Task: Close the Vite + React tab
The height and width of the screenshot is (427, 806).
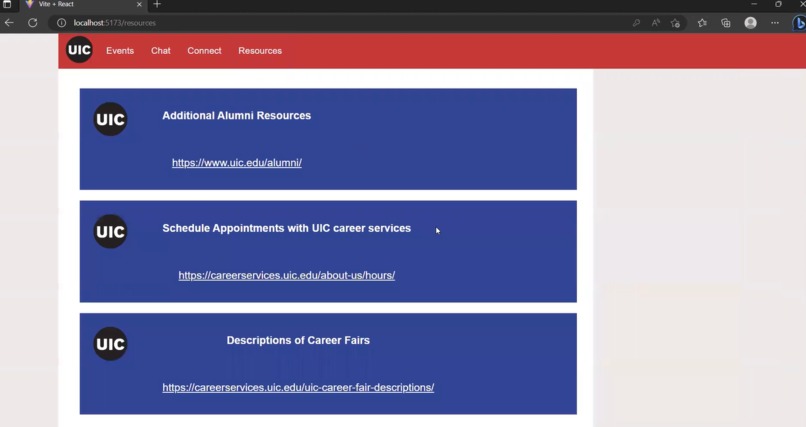Action: click(x=139, y=4)
